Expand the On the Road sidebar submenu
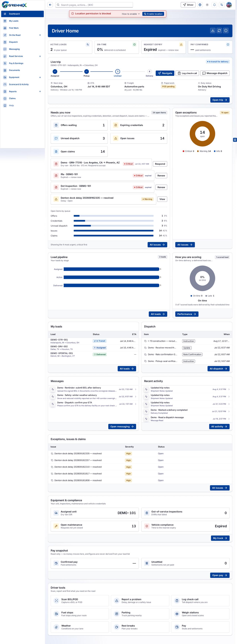This screenshot has width=237, height=644. [40, 35]
